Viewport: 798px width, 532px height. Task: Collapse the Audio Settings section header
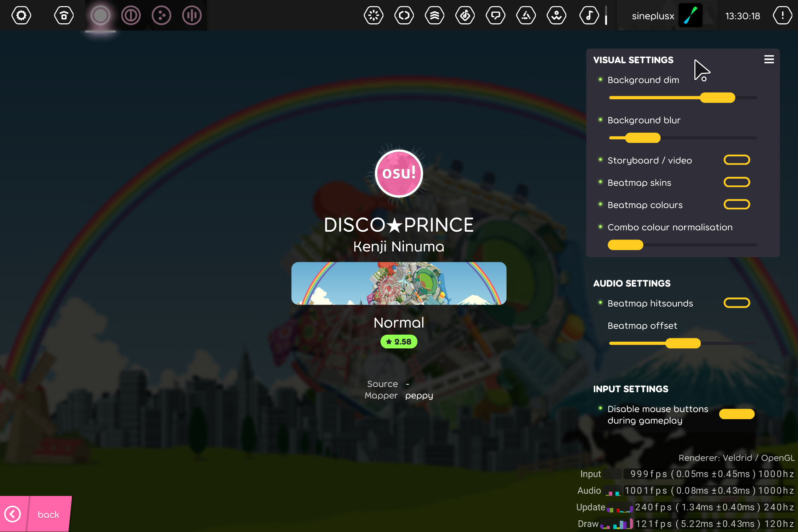[632, 283]
